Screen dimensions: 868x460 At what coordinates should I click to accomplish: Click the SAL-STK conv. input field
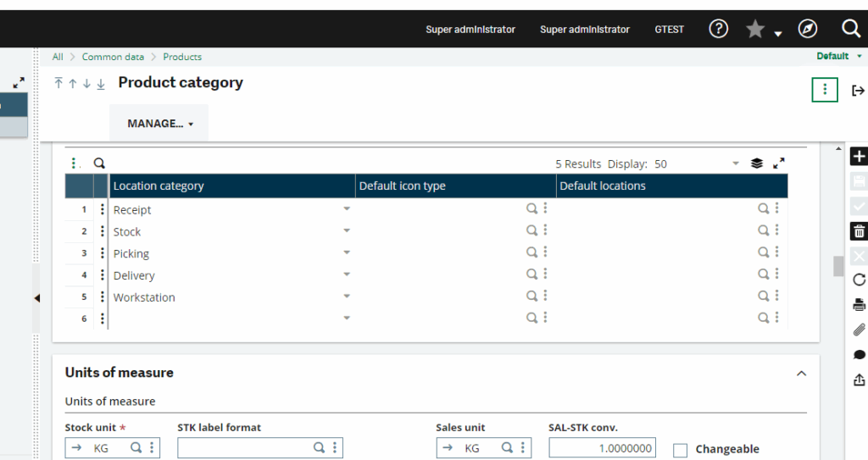603,448
